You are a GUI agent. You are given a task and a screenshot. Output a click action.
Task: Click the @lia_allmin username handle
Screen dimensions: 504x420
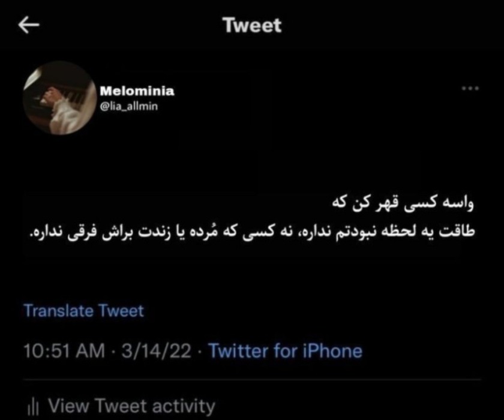pyautogui.click(x=129, y=106)
